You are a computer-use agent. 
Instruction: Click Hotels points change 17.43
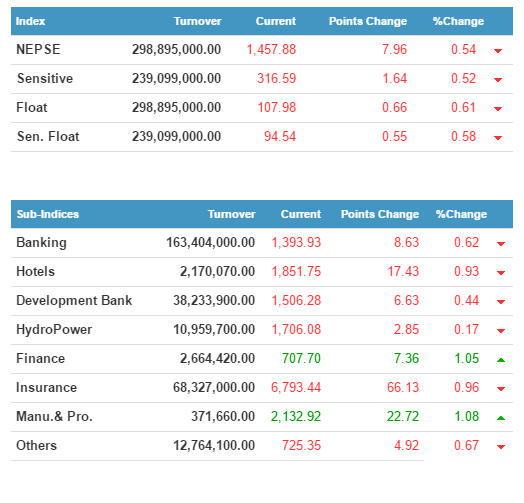click(x=403, y=271)
